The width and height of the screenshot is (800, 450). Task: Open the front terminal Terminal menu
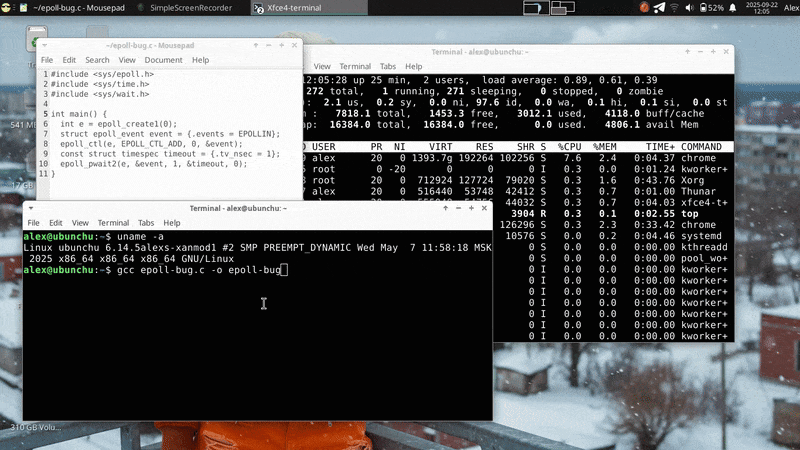click(113, 223)
